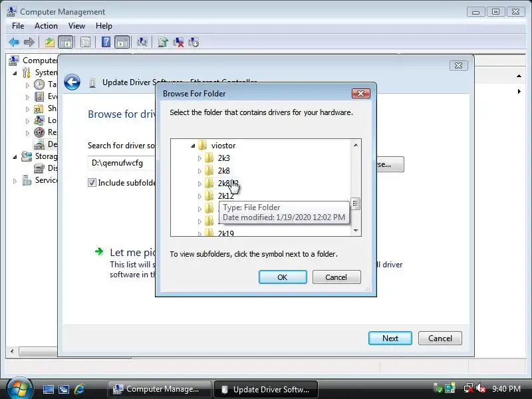Click the 9:40 PM taskbar clock
The image size is (532, 399).
click(506, 388)
